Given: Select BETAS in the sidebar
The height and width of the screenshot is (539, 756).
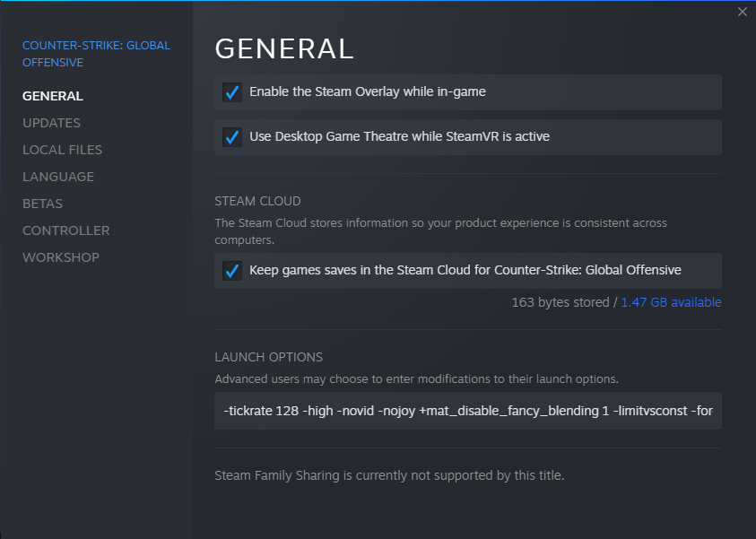Looking at the screenshot, I should [42, 204].
